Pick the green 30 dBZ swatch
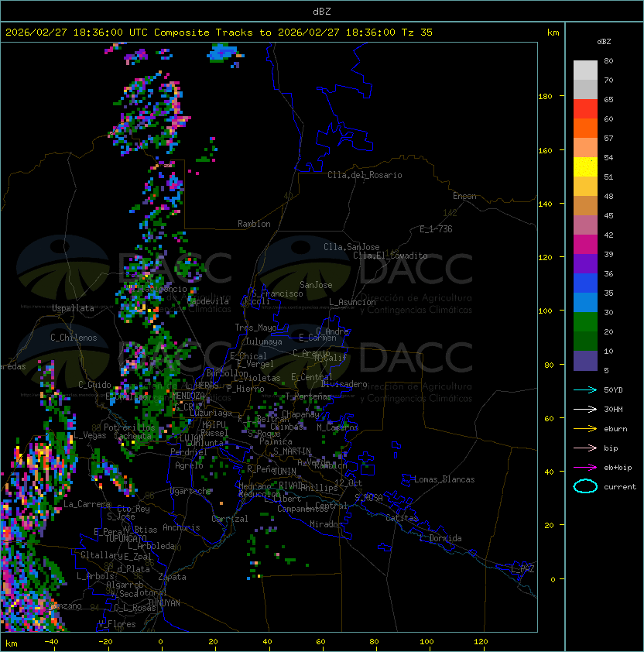 point(585,322)
